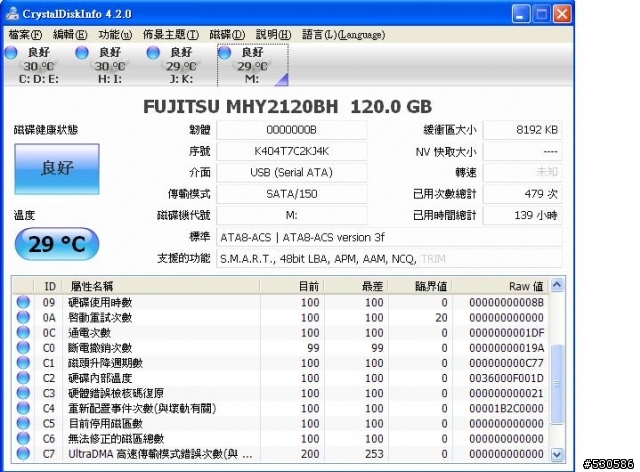This screenshot has width=640, height=472.
Task: Click the scrollbar down arrow in attribute list
Action: pos(557,454)
